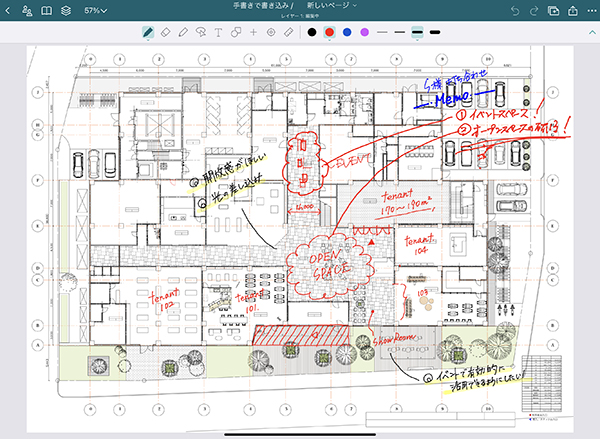Choose the purple pen color
The image size is (600, 439).
[x=364, y=32]
